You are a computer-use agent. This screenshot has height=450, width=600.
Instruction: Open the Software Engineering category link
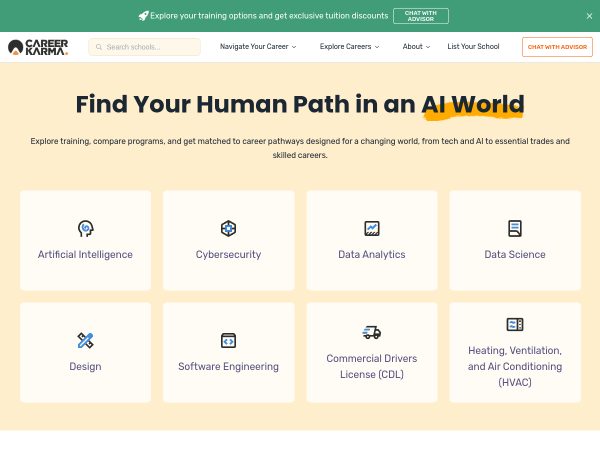tap(228, 352)
